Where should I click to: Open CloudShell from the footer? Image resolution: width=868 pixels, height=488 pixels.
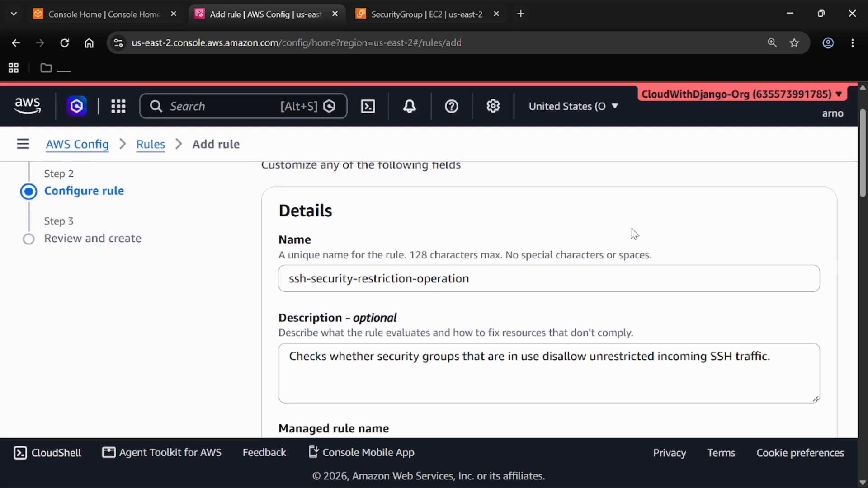click(x=47, y=453)
